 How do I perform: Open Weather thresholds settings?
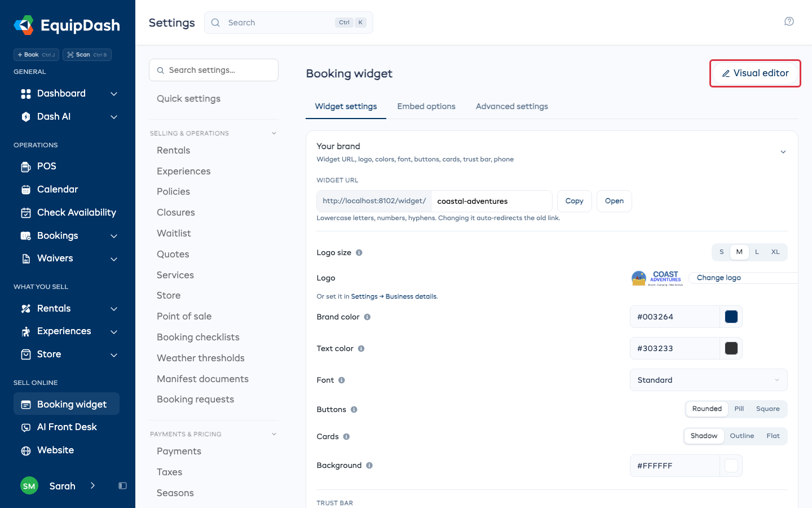point(201,358)
